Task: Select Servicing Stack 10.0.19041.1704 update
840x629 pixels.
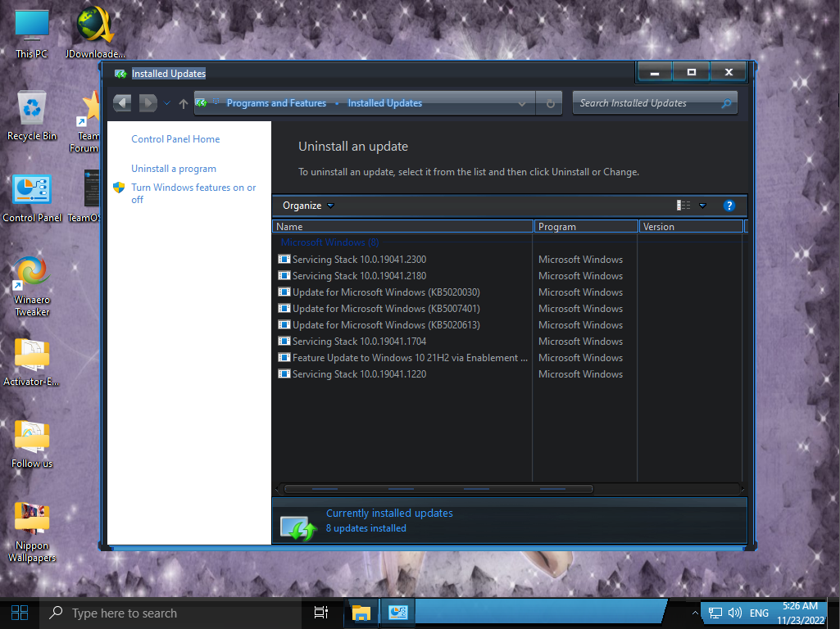Action: click(x=359, y=342)
